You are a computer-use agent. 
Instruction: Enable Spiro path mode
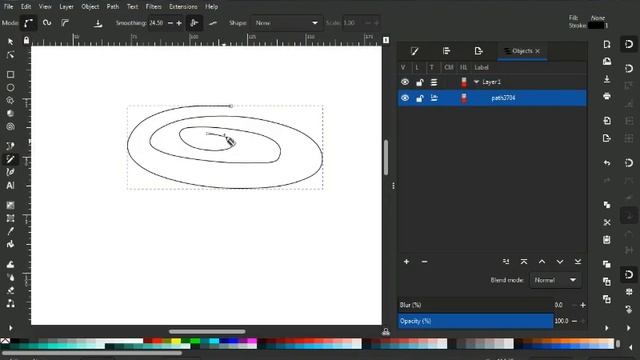point(47,23)
